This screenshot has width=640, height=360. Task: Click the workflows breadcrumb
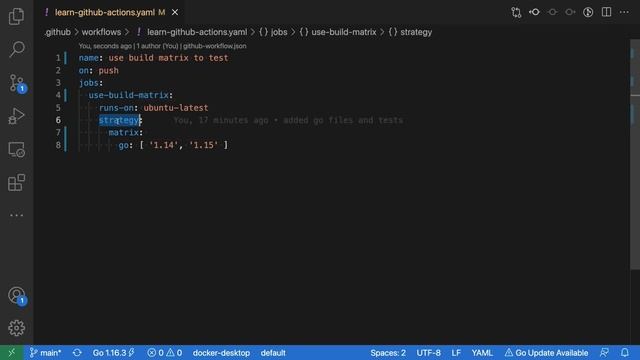(x=101, y=32)
